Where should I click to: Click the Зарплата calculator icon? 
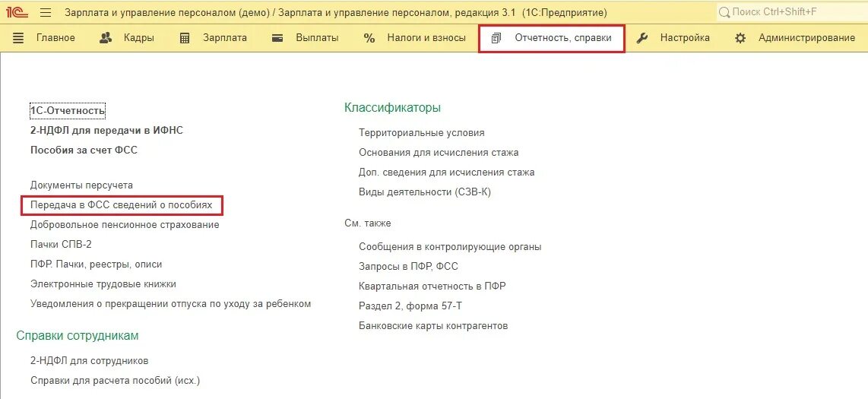pyautogui.click(x=185, y=38)
